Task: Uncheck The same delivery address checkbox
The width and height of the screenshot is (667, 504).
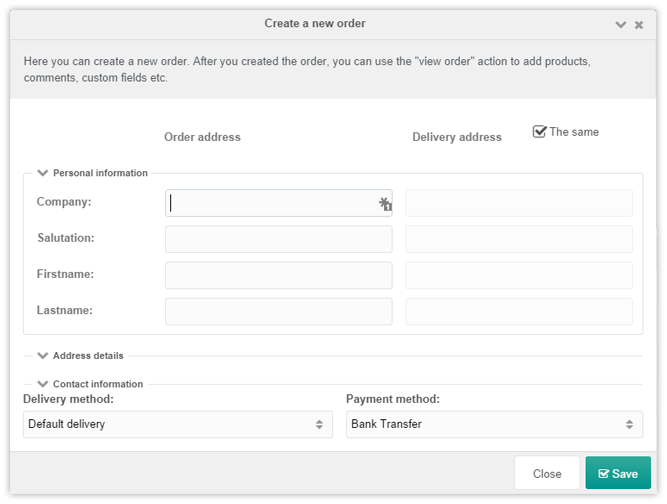Action: click(539, 131)
